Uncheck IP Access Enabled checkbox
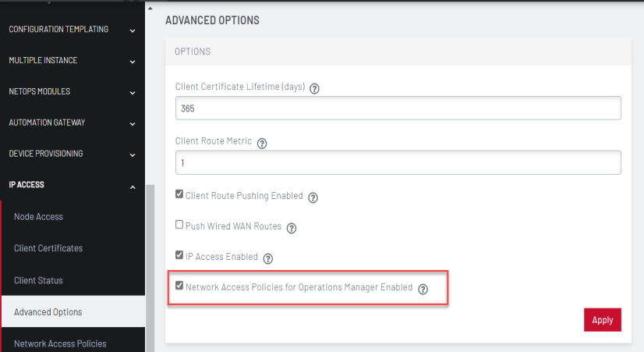This screenshot has width=644, height=352. click(179, 255)
